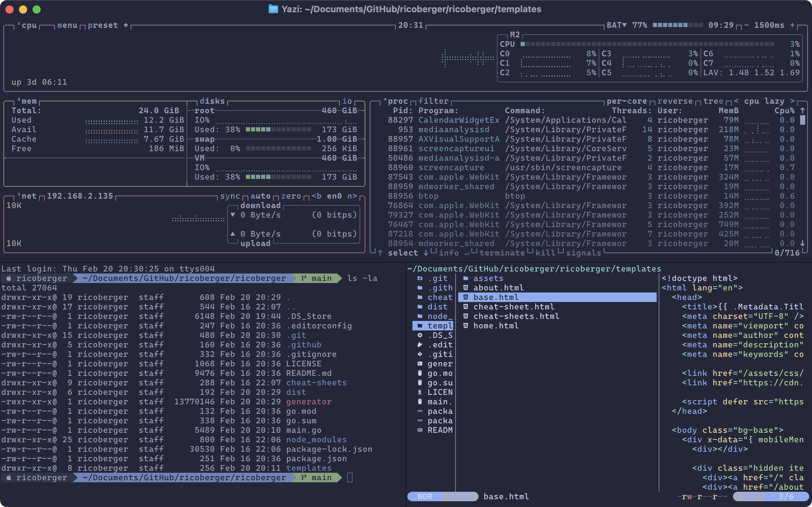Click the proc box label

point(396,101)
